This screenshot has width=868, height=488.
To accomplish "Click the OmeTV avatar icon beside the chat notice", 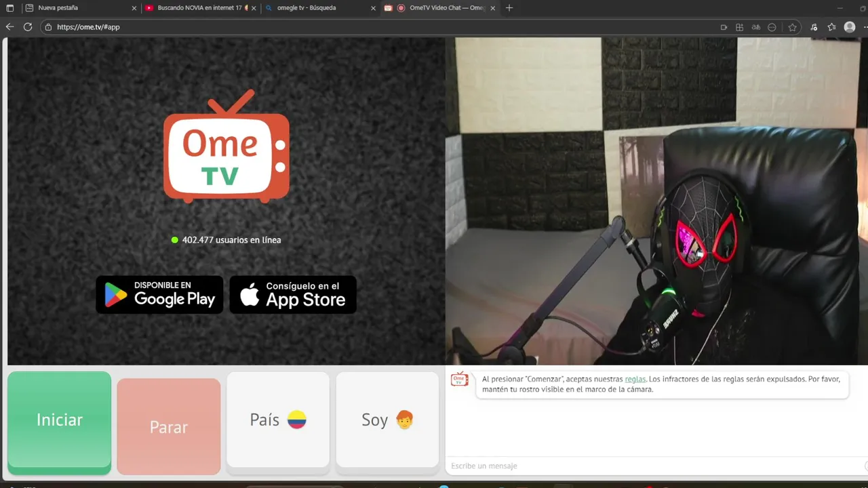I will [x=460, y=379].
